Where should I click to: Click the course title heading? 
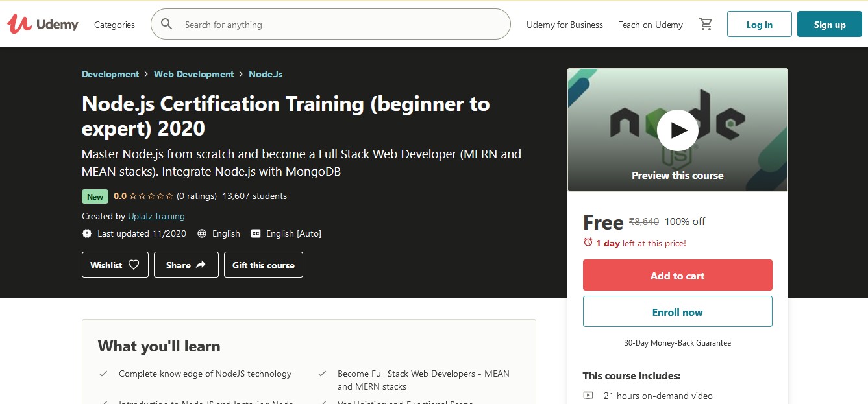[286, 115]
